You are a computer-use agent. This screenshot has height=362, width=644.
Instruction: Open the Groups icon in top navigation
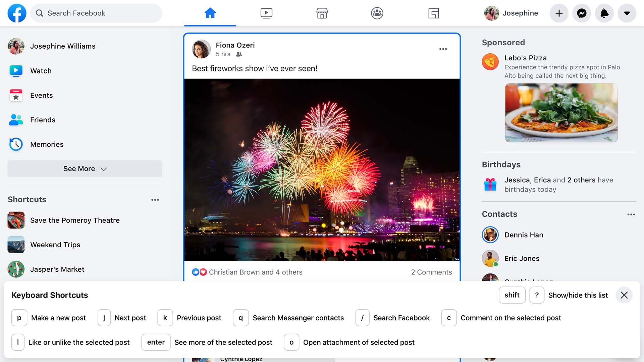pyautogui.click(x=377, y=13)
